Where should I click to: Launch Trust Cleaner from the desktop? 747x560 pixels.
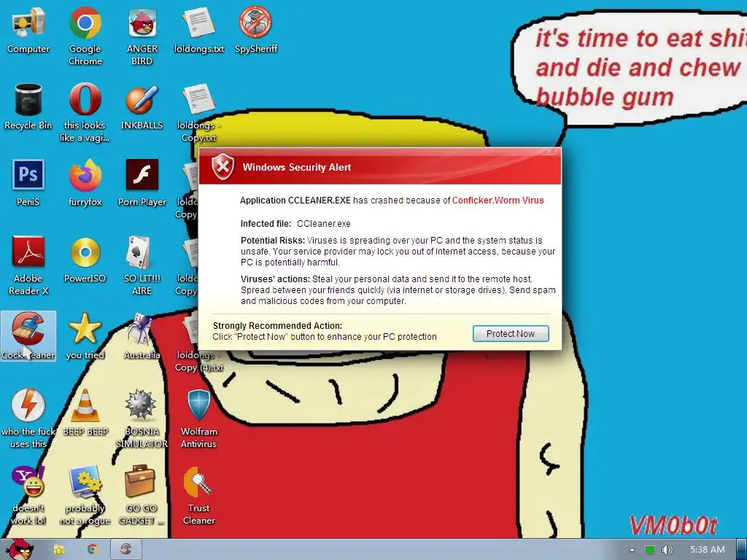[x=198, y=495]
